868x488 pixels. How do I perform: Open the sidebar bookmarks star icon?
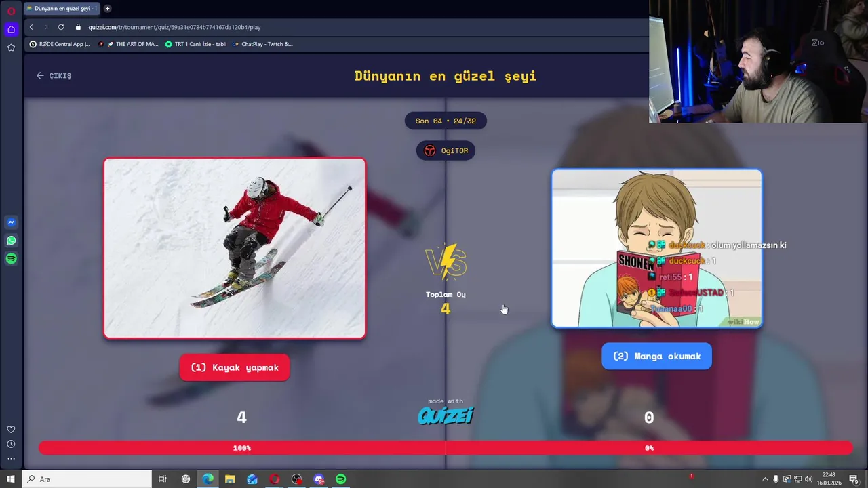click(x=11, y=47)
